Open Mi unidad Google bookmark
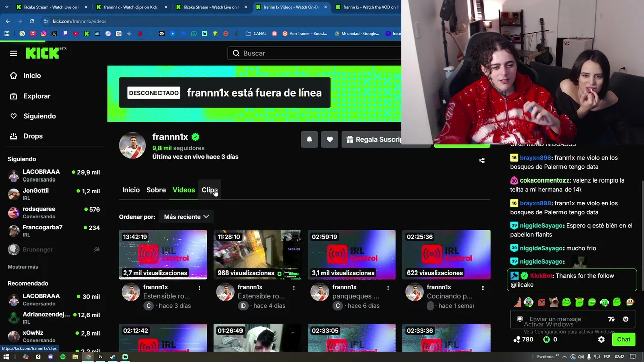Screen dimensions: 644x362 (357, 34)
